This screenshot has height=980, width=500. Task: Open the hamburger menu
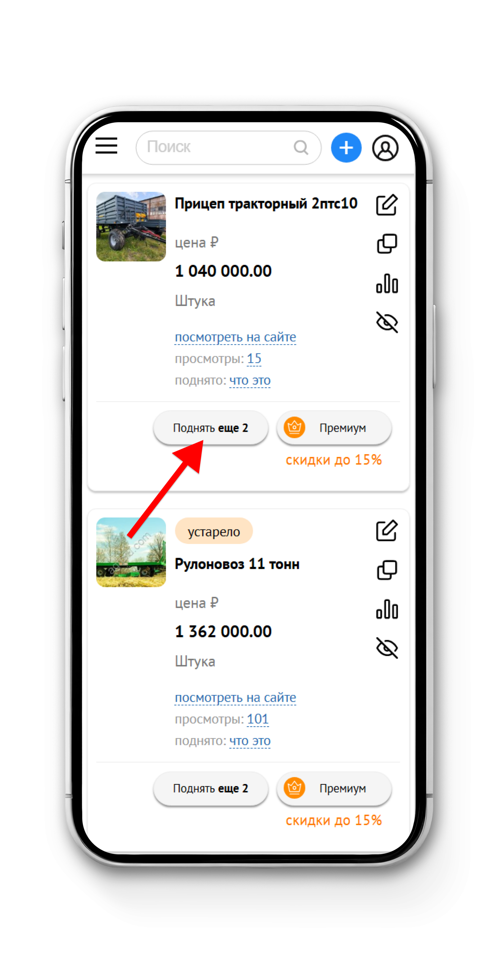point(106,146)
